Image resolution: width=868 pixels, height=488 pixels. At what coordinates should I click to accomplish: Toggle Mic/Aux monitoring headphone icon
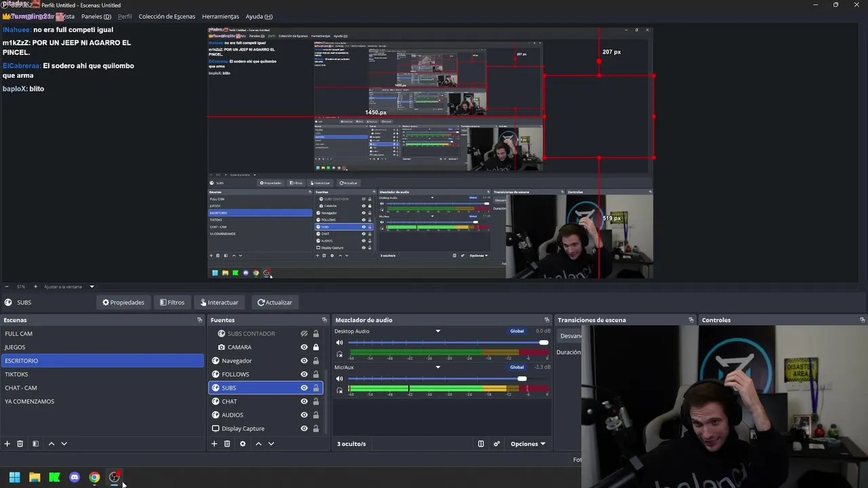pos(340,390)
